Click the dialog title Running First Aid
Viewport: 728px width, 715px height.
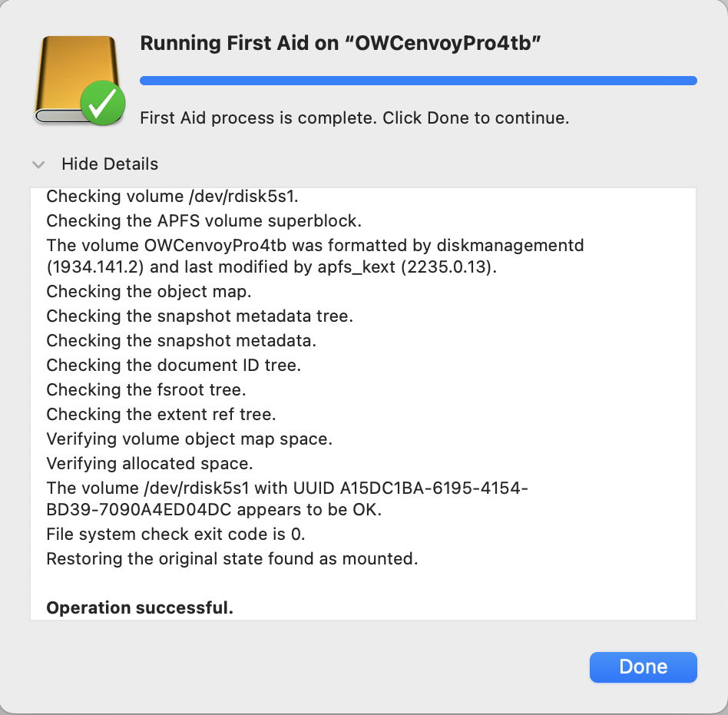pos(339,43)
